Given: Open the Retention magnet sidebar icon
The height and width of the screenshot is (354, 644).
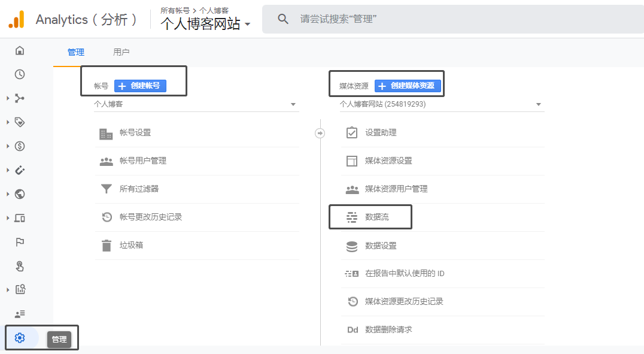Looking at the screenshot, I should tap(20, 170).
